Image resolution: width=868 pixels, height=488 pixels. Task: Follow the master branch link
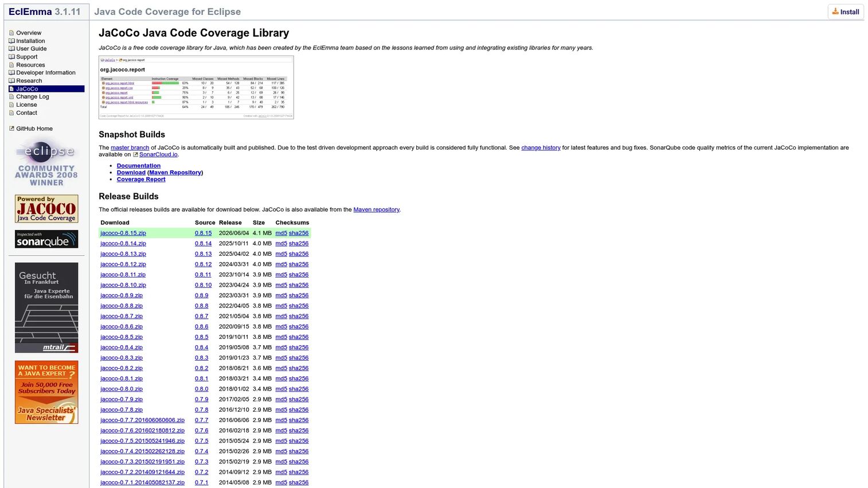point(130,148)
